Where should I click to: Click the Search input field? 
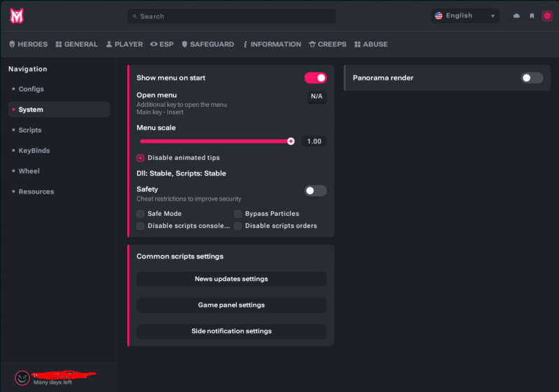(231, 16)
